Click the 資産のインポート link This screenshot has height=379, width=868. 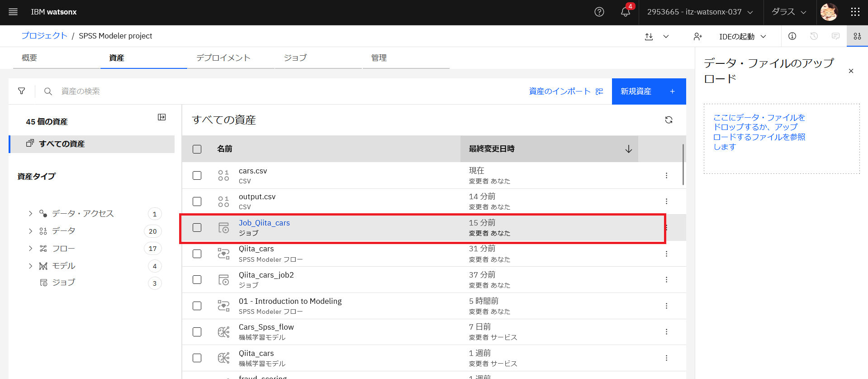(x=566, y=91)
